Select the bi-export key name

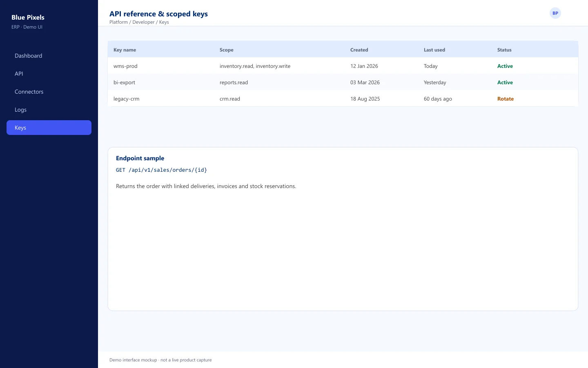(x=124, y=82)
